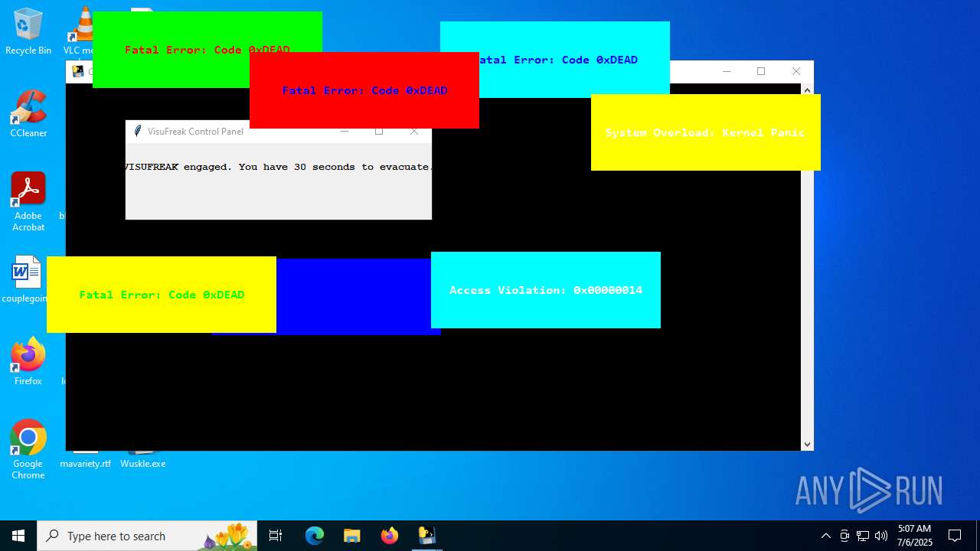Open the VLC media player desktop icon

pos(80,32)
